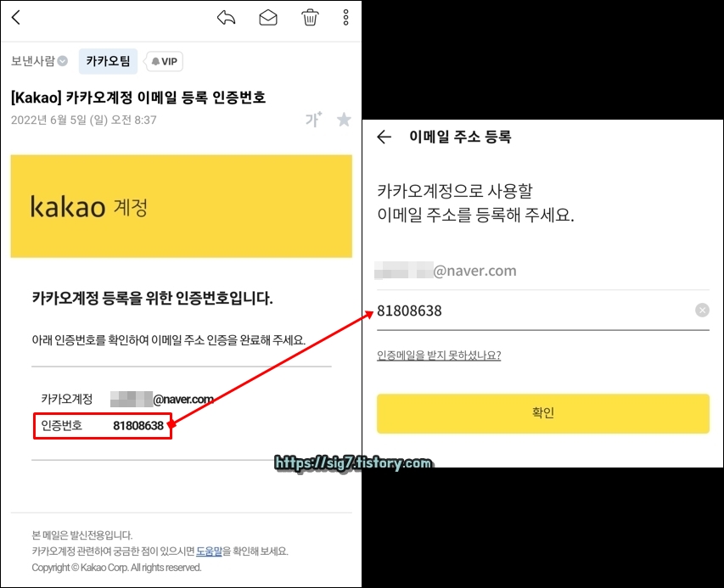The height and width of the screenshot is (588, 724).
Task: Adjust font size with 가+ icon
Action: pyautogui.click(x=313, y=120)
